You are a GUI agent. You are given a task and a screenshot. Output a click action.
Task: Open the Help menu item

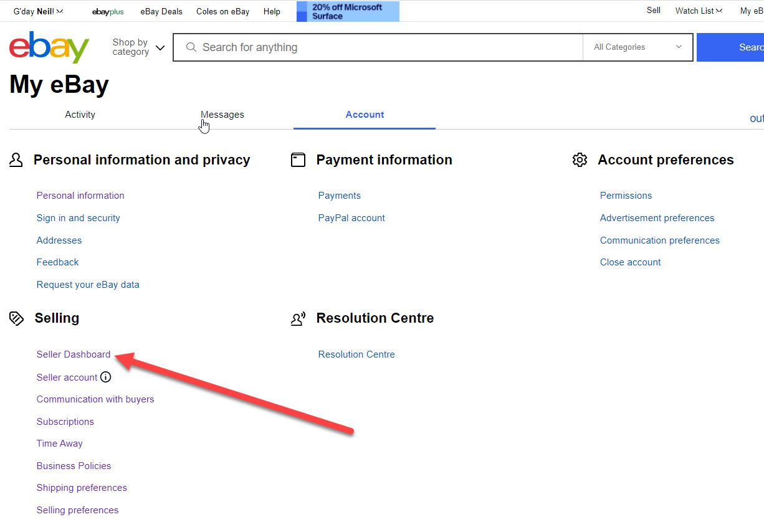(x=272, y=11)
